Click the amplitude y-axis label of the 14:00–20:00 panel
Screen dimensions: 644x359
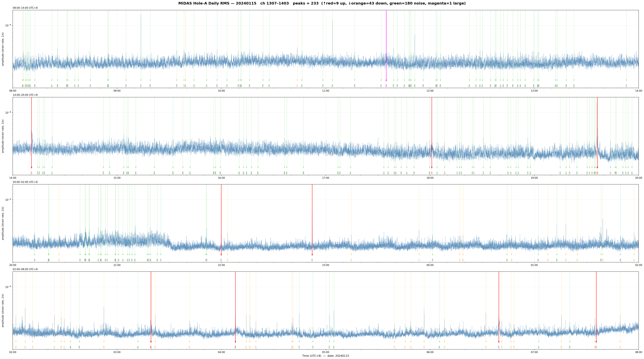tap(3, 136)
